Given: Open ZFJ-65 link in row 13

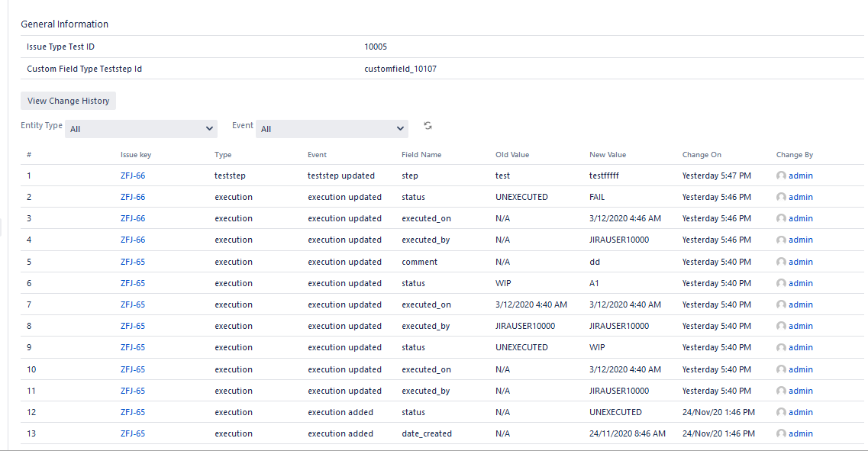Looking at the screenshot, I should 133,433.
